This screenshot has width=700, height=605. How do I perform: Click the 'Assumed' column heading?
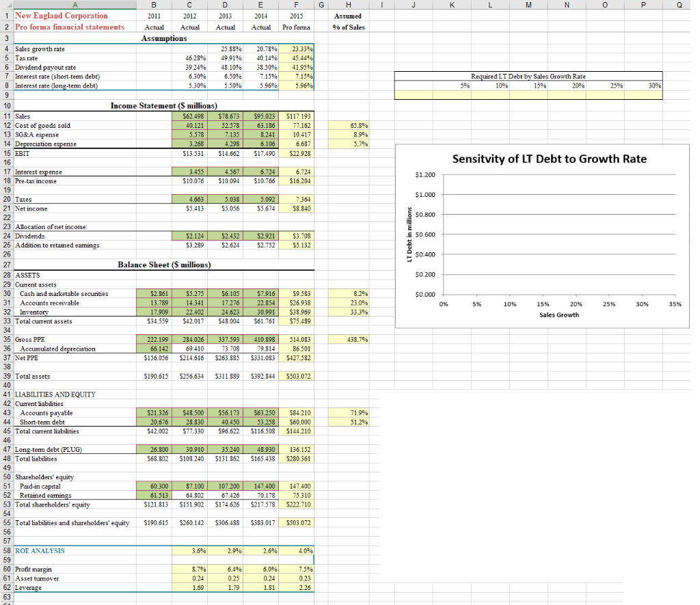[348, 16]
